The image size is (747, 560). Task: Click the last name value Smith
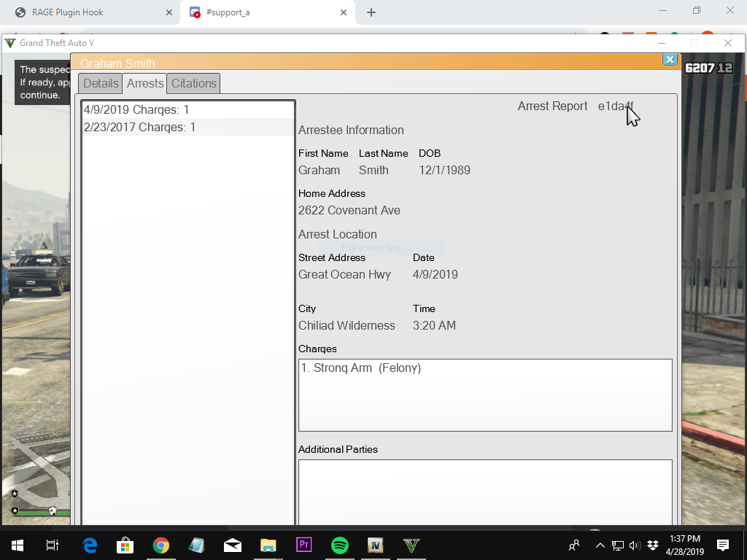pos(373,171)
